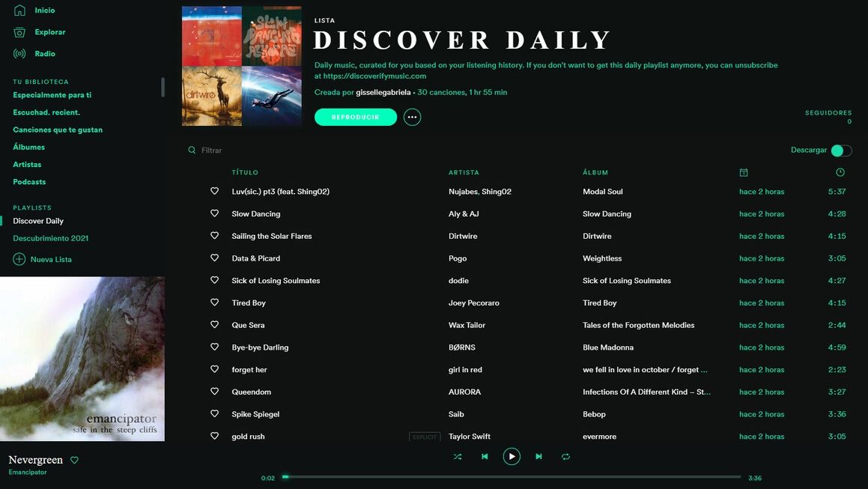Heart the track Queendom
868x489 pixels.
pos(214,392)
